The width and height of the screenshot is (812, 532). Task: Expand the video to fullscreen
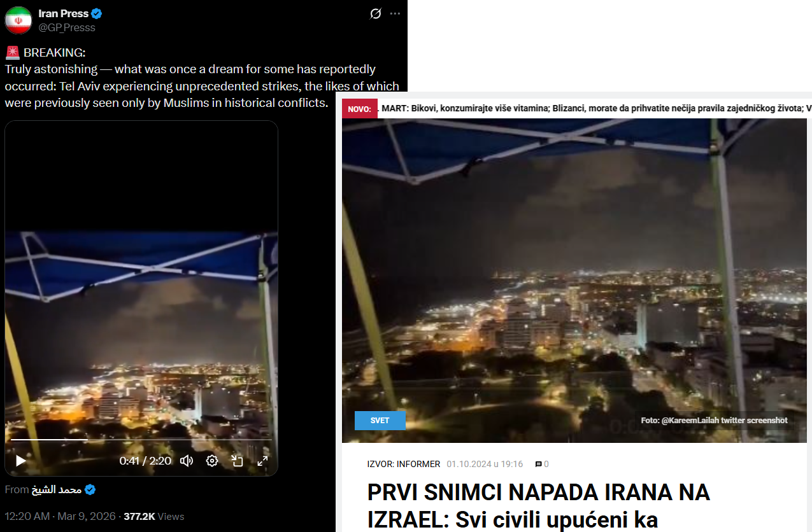(262, 461)
